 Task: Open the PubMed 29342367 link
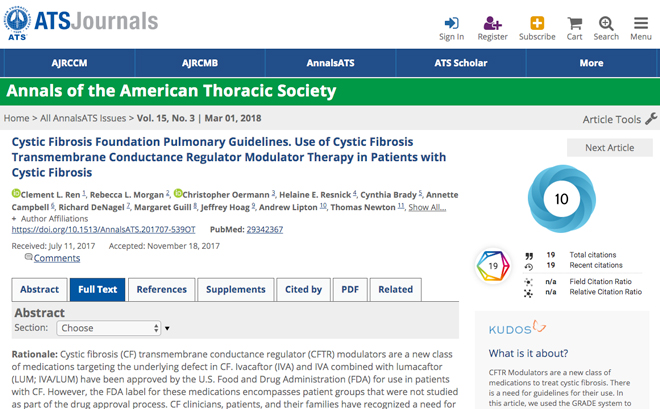coord(265,229)
